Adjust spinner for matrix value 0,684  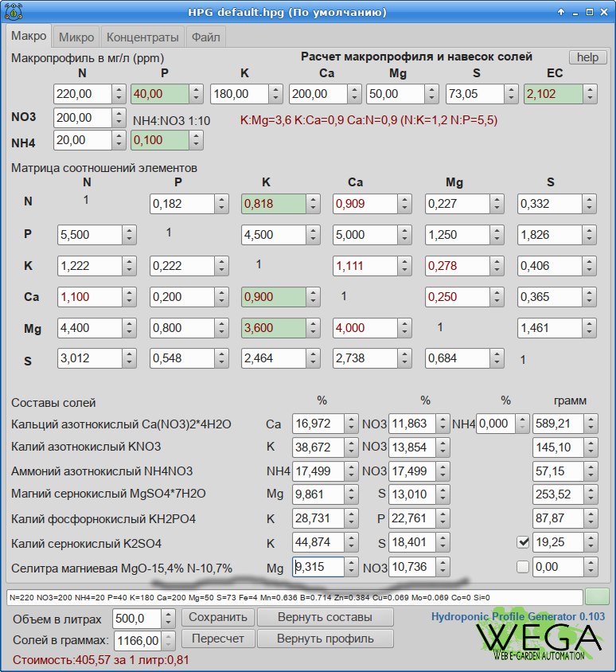point(497,358)
